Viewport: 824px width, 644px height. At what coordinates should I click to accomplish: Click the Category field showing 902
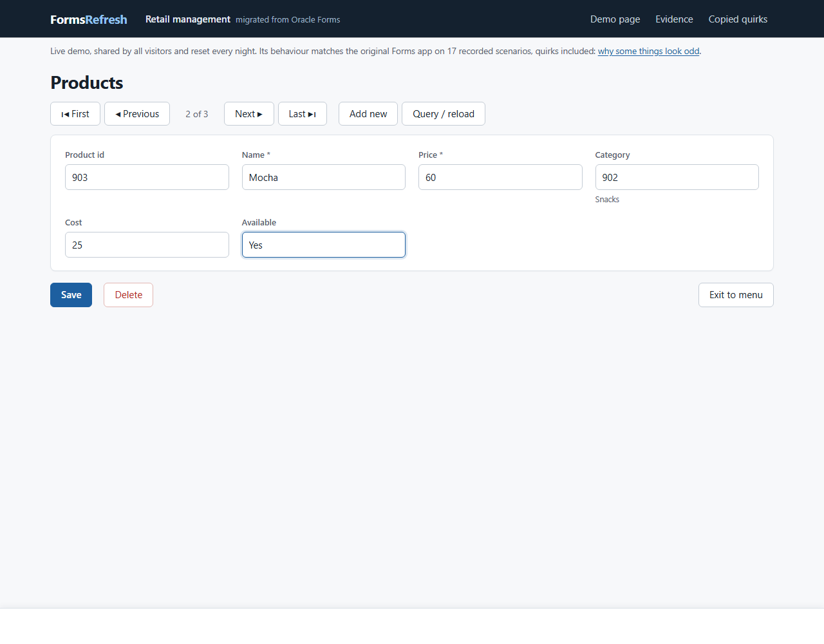tap(677, 177)
